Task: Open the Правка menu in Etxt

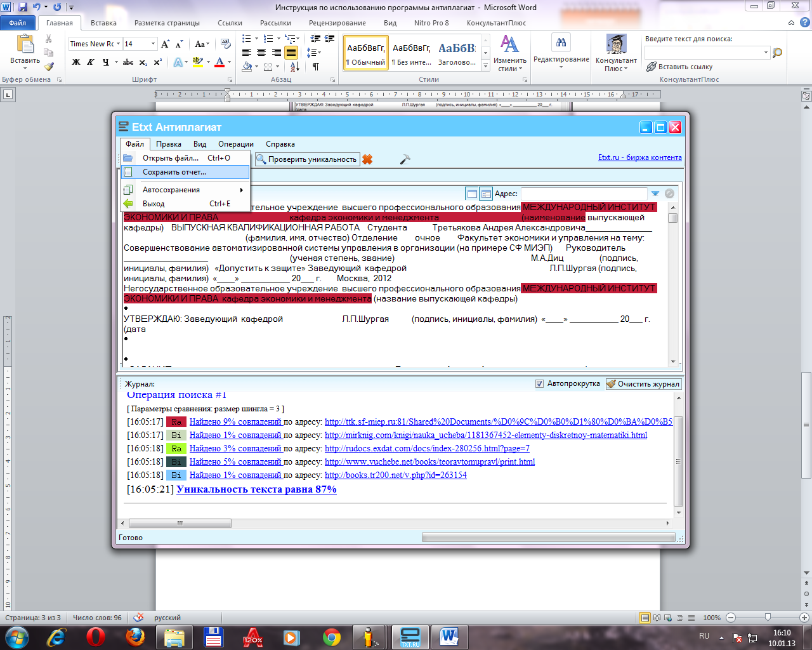Action: pyautogui.click(x=169, y=144)
